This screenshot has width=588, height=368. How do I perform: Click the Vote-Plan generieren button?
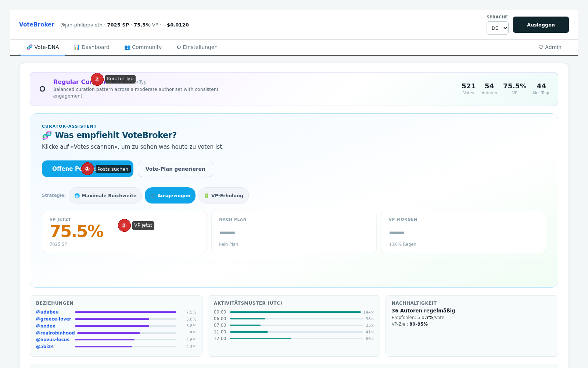175,169
